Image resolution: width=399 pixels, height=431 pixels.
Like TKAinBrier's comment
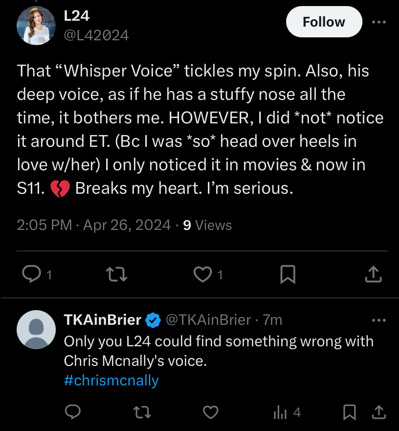pos(211,412)
